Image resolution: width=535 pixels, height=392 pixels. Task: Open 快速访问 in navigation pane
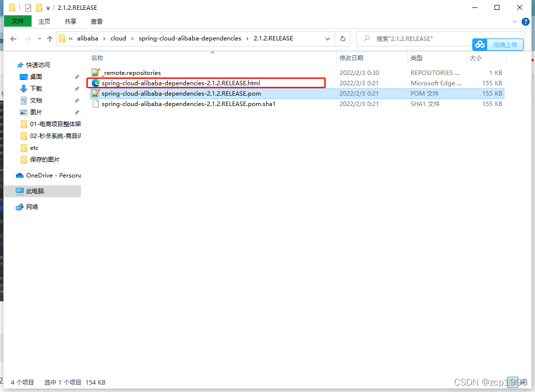pyautogui.click(x=38, y=65)
